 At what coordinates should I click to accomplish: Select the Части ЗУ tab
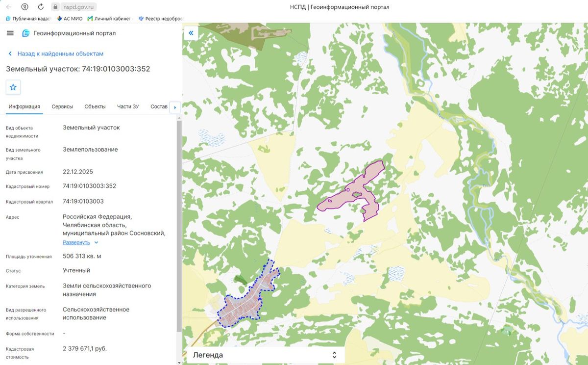(128, 106)
